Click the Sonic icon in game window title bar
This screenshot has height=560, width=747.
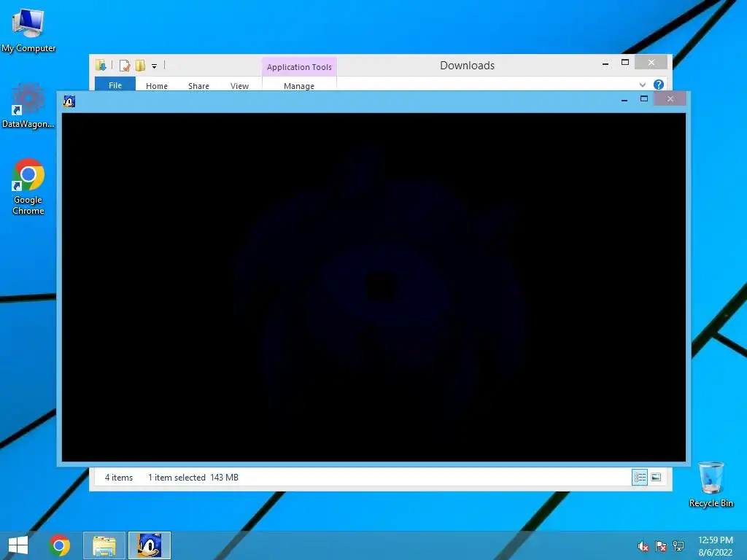(69, 101)
